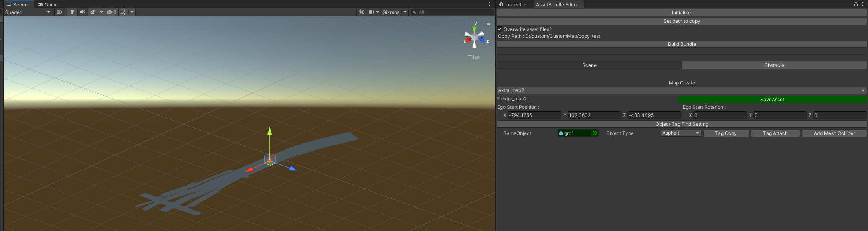Click the Ego Start Position X field
The height and width of the screenshot is (231, 868).
click(x=534, y=115)
